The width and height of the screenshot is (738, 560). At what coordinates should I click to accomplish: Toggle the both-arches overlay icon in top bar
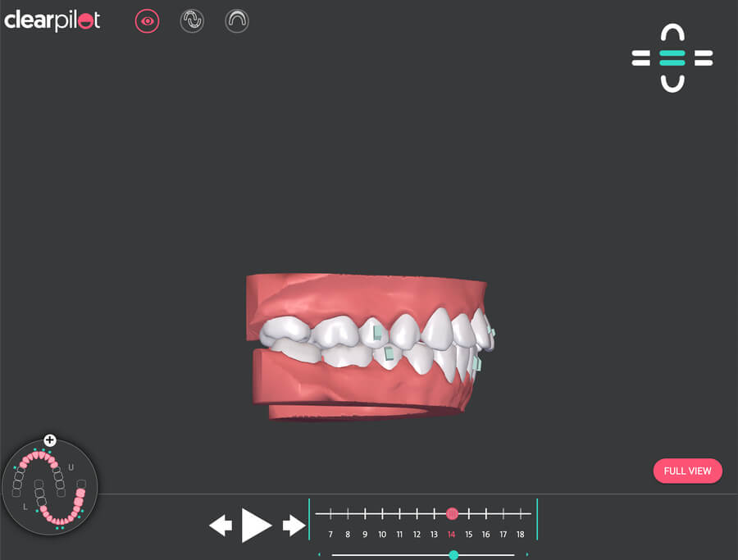[x=192, y=21]
